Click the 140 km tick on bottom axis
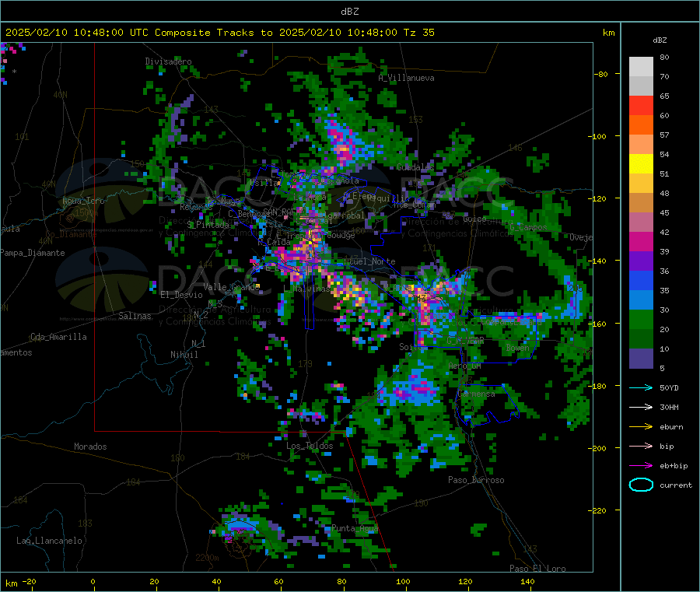This screenshot has width=700, height=592. (527, 581)
